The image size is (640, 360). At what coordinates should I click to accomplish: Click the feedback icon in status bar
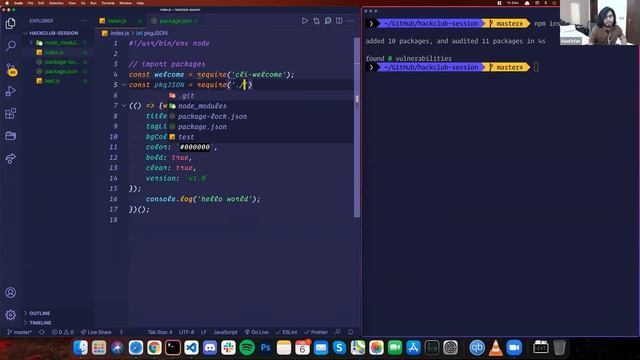338,332
